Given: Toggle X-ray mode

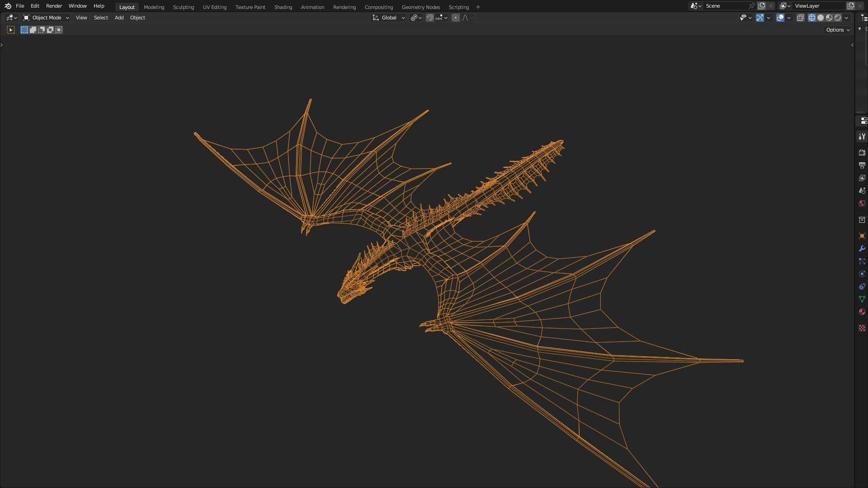Looking at the screenshot, I should [801, 18].
